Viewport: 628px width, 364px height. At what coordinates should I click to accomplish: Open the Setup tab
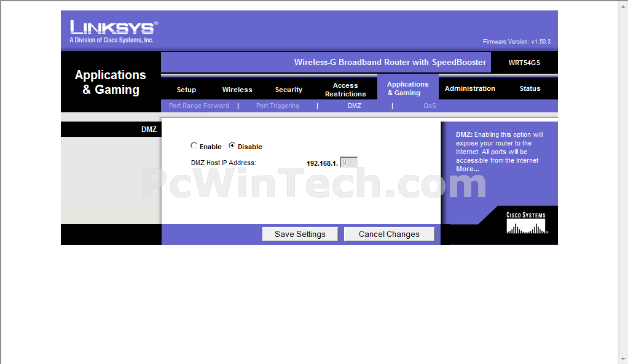point(186,90)
